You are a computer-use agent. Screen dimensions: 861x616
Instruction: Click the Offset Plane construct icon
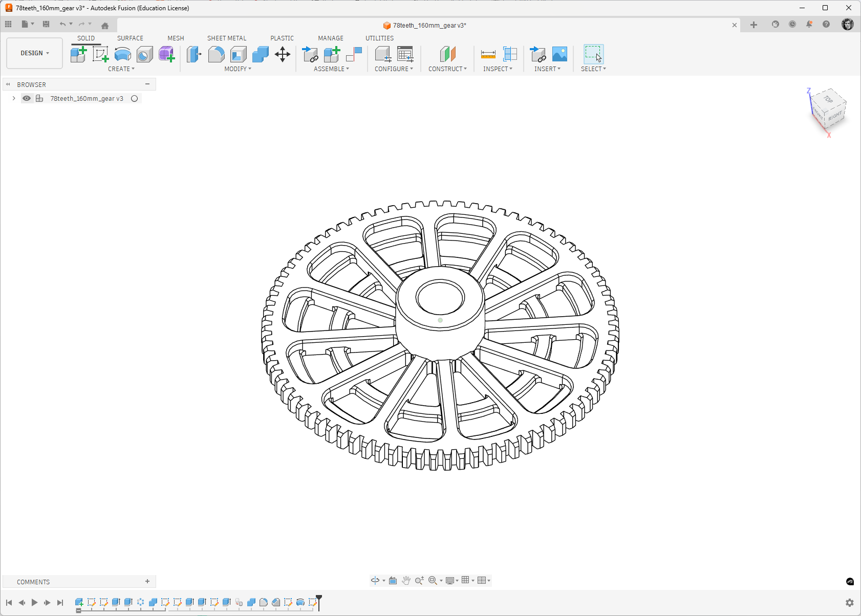(448, 54)
